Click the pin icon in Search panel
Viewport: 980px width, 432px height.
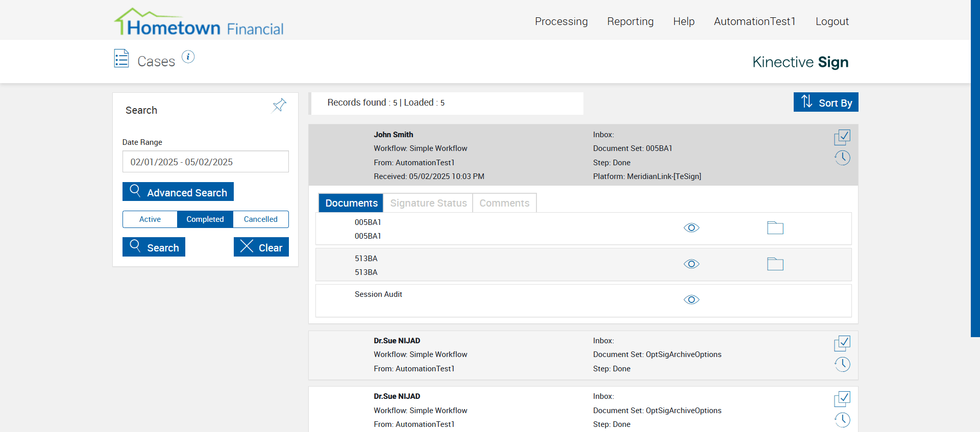(x=279, y=105)
